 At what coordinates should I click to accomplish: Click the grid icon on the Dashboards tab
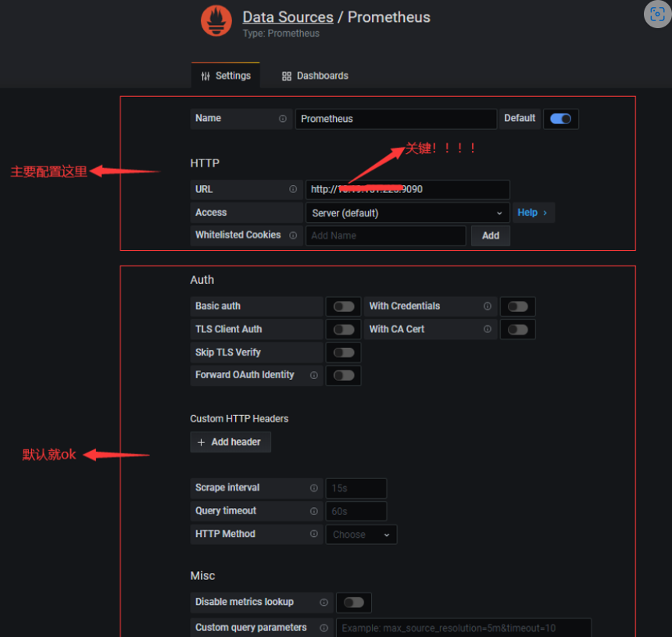click(287, 77)
